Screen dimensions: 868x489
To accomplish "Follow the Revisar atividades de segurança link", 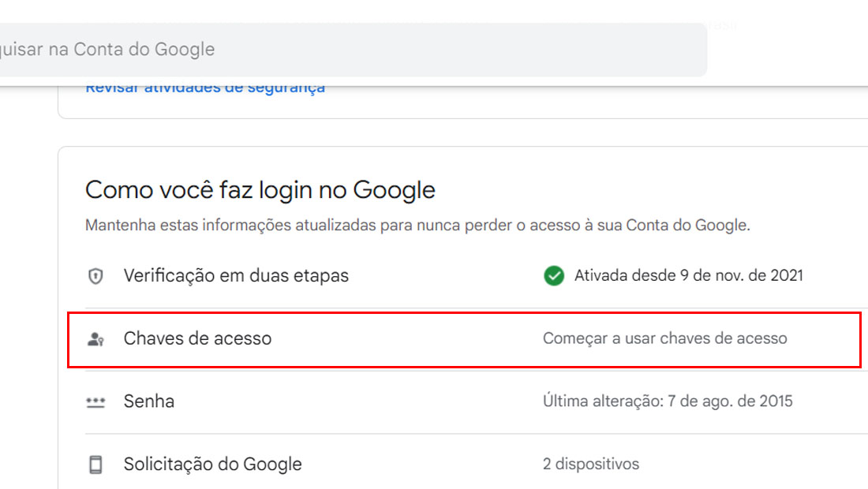I will [x=205, y=90].
